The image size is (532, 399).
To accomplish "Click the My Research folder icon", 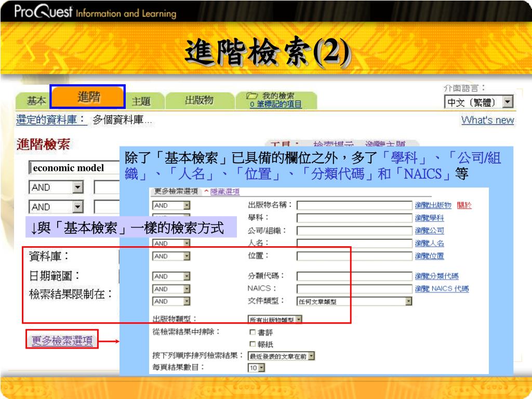I will (252, 96).
